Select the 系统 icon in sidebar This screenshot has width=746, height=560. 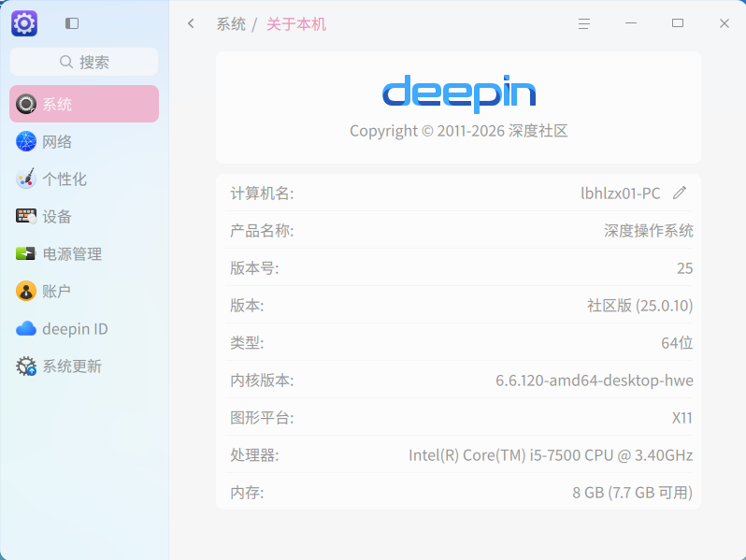pos(26,104)
